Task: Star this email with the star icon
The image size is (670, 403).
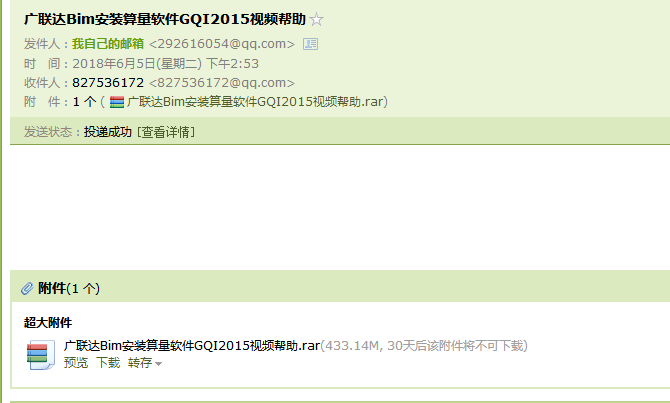Action: 316,19
